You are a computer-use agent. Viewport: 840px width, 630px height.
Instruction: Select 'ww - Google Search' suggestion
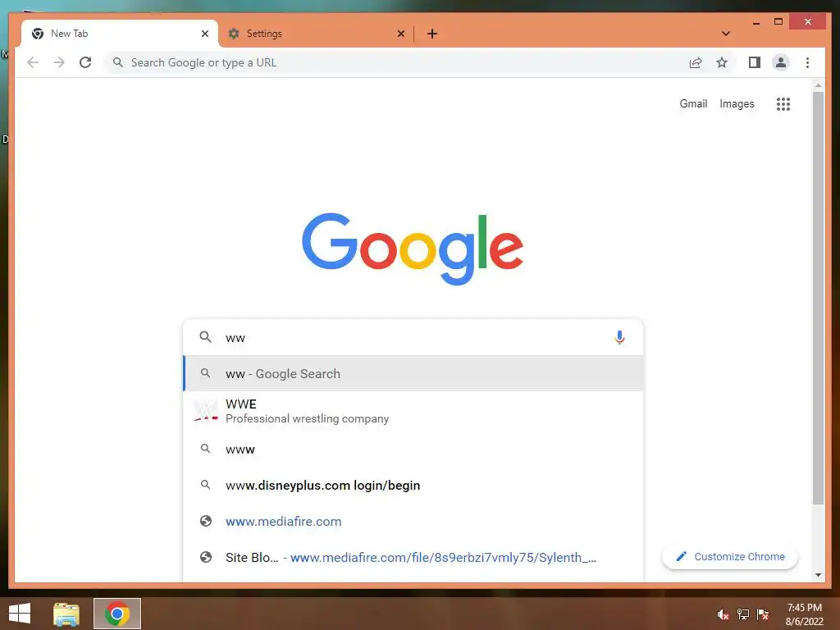(x=413, y=373)
